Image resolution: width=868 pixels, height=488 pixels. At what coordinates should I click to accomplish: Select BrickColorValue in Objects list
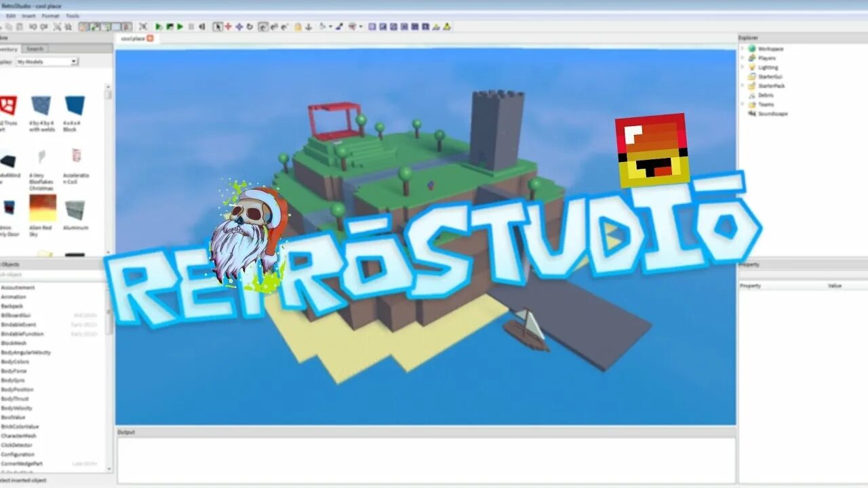point(20,427)
